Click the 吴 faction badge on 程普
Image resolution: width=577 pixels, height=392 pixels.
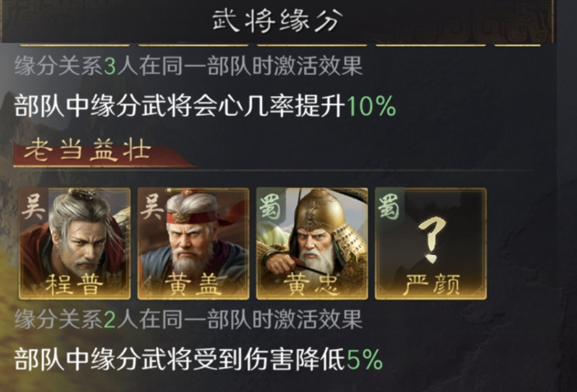coord(34,207)
